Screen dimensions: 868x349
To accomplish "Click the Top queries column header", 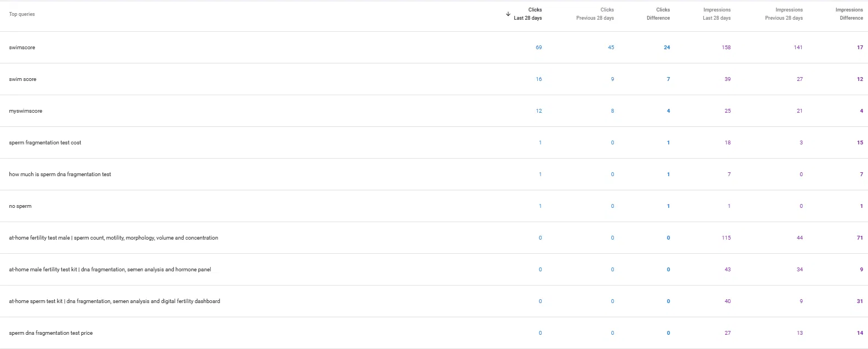I will pyautogui.click(x=22, y=14).
